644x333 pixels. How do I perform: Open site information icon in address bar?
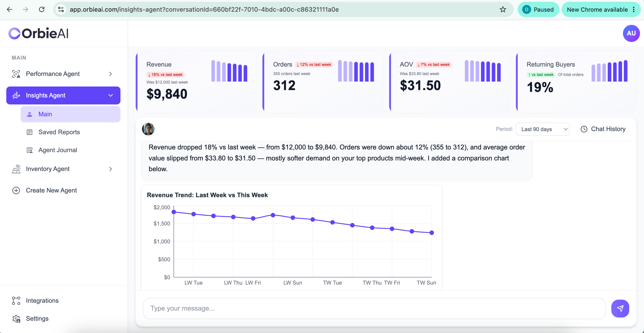pos(61,9)
